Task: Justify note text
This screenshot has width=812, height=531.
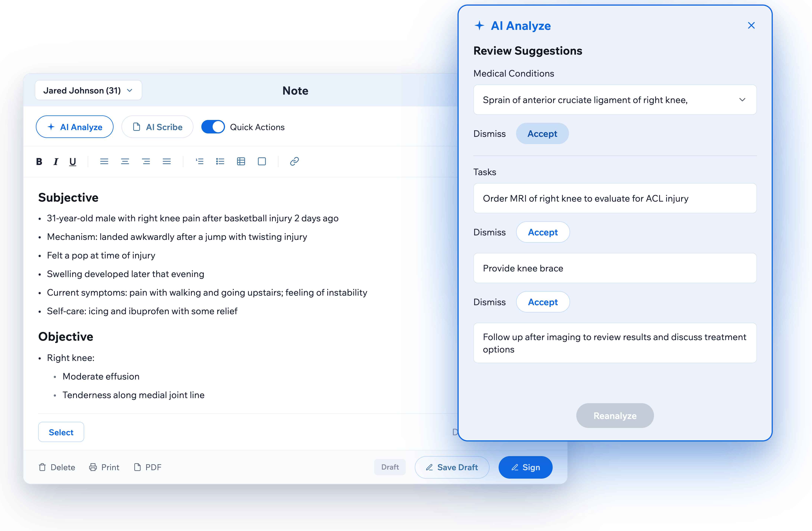Action: 167,161
